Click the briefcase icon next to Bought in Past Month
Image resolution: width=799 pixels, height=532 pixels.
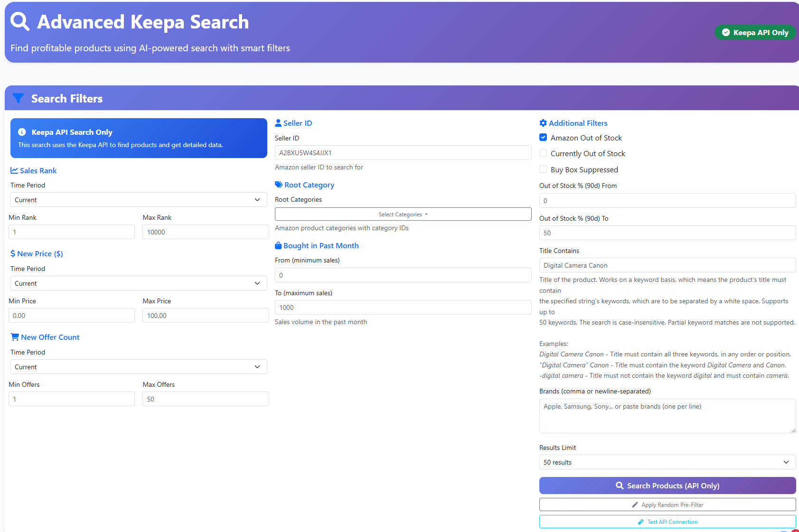[278, 245]
